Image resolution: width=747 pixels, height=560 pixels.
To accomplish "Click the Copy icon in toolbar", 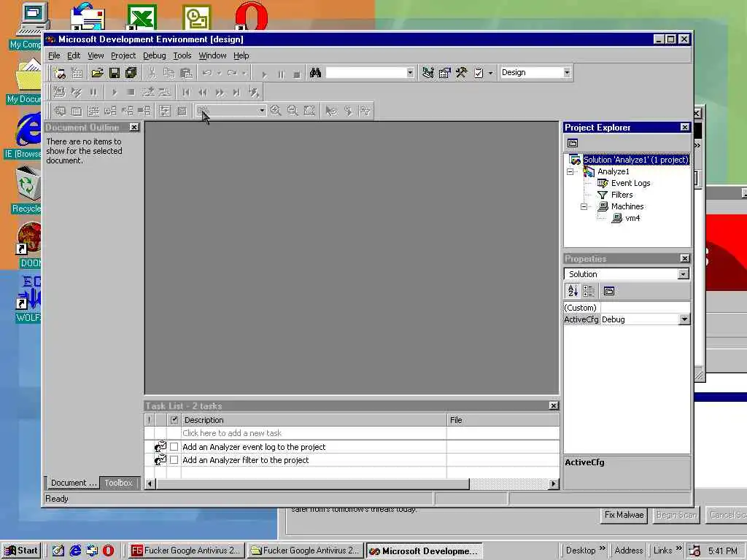I will 169,73.
